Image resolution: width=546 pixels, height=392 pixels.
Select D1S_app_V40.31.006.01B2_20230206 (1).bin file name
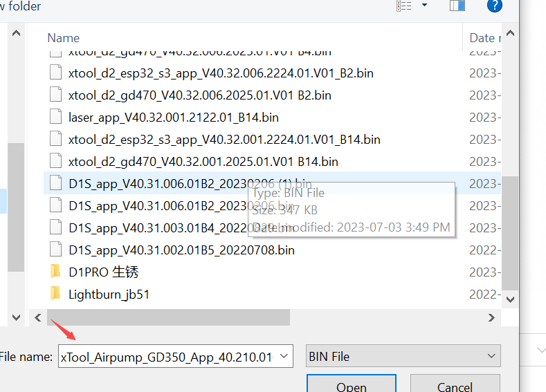190,184
